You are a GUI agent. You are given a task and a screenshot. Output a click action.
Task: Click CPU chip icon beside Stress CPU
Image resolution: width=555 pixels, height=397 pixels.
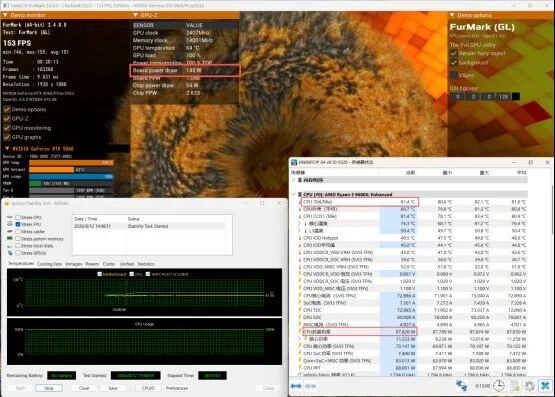pyautogui.click(x=10, y=217)
